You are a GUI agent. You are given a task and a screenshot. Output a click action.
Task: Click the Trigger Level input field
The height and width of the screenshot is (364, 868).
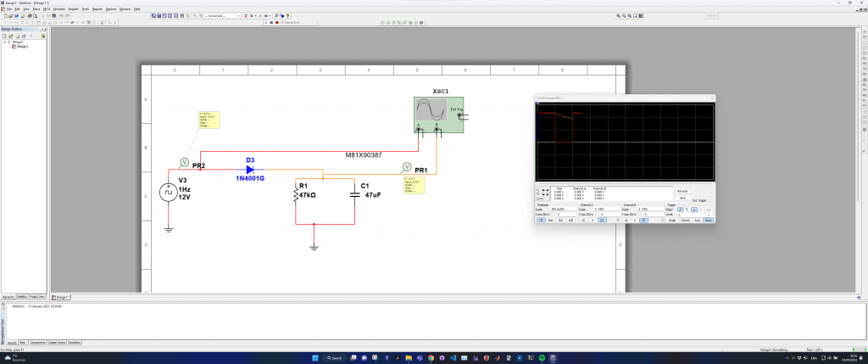click(x=692, y=215)
